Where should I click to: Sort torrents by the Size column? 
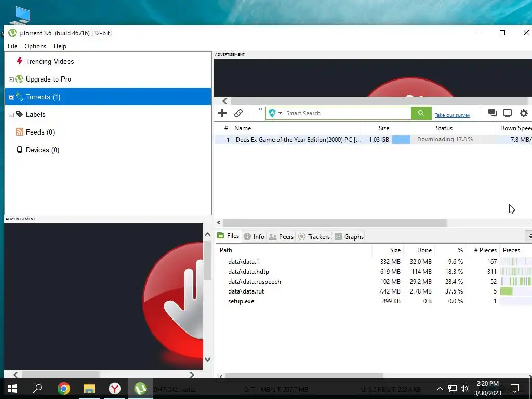click(x=376, y=128)
